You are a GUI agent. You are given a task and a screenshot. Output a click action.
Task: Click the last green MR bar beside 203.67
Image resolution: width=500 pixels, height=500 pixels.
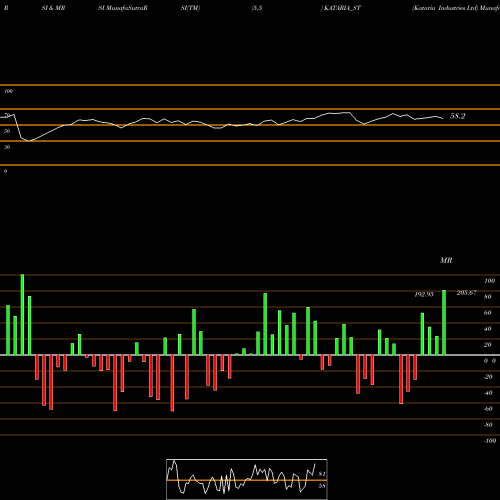pos(444,322)
